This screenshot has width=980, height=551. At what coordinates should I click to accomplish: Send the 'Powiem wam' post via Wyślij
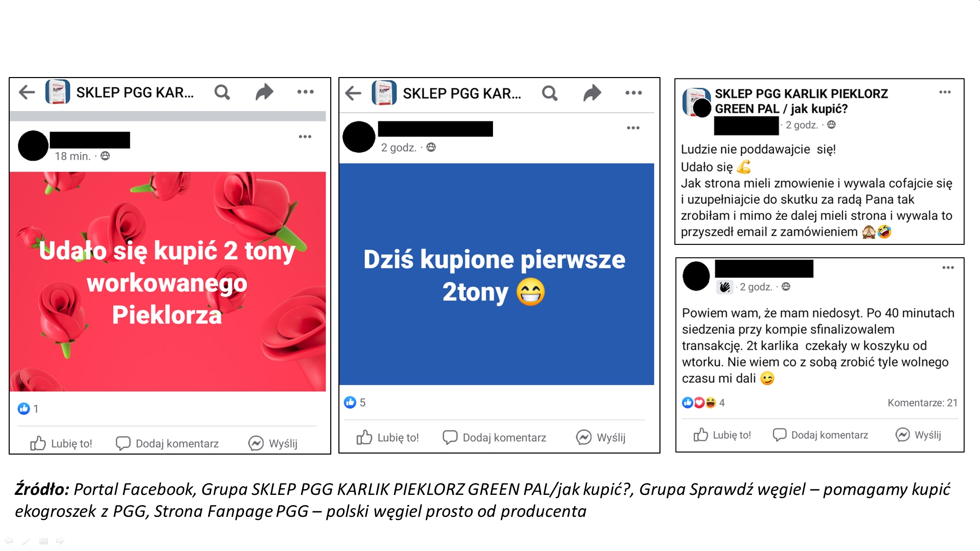click(918, 435)
